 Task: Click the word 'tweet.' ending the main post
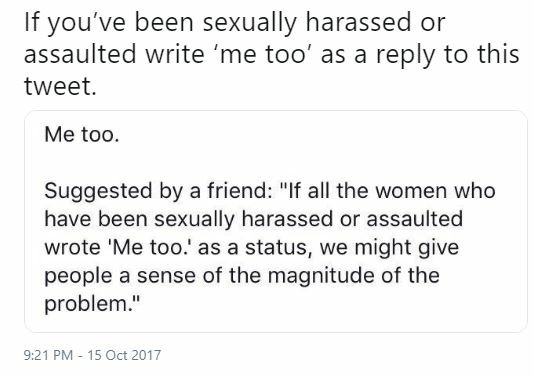[x=61, y=86]
